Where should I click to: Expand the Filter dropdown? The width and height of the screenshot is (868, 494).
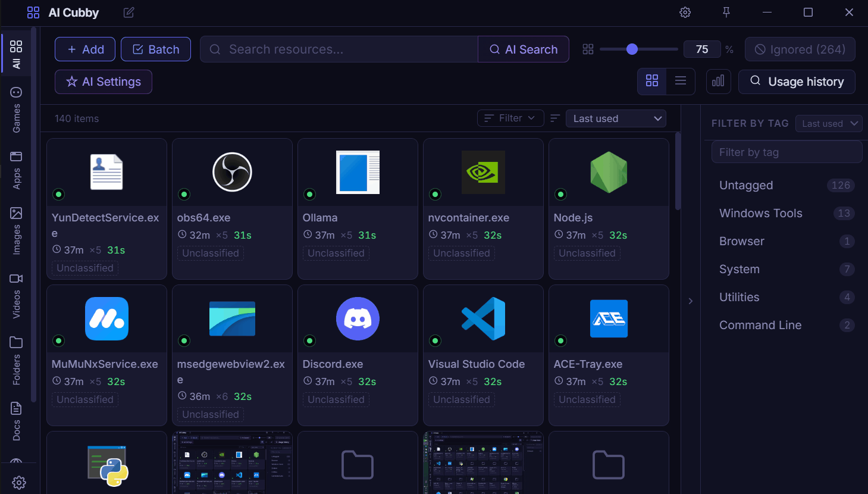(x=510, y=118)
